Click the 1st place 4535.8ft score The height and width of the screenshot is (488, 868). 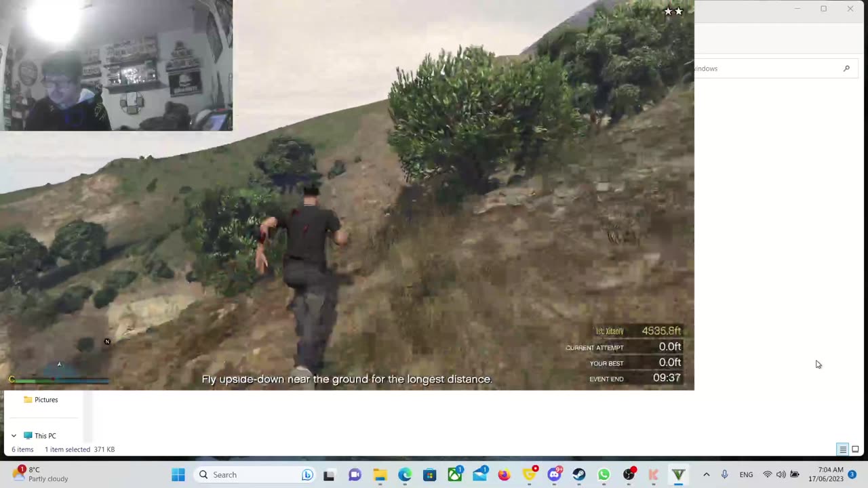click(x=661, y=331)
